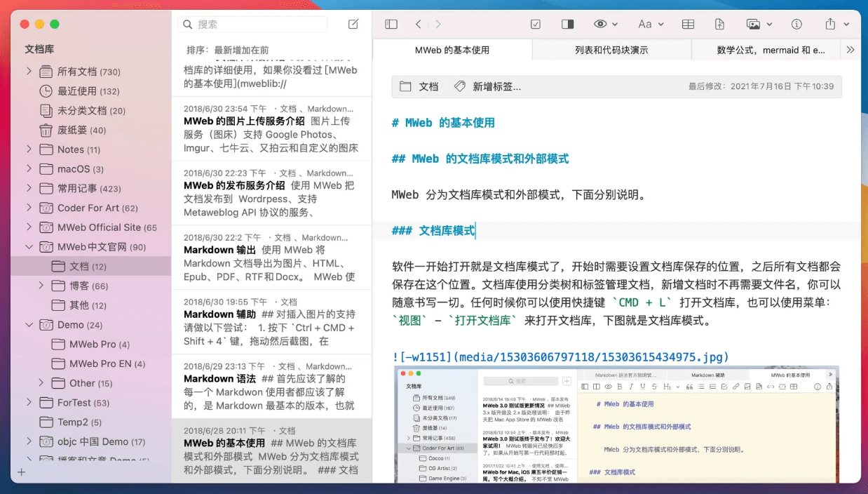Open MWeb 的发布服务介绍 document
Screen dimensions: 868x494
pos(271,193)
